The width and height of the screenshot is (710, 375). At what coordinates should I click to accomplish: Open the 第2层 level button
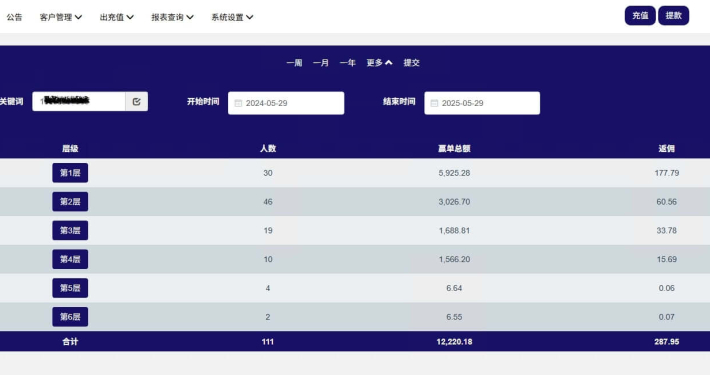point(70,202)
